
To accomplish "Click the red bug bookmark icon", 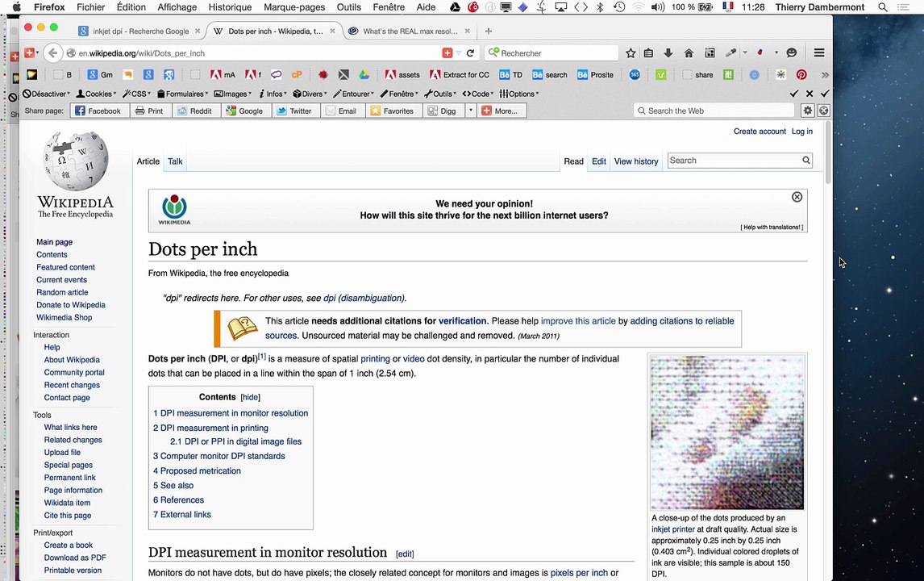I will [323, 75].
